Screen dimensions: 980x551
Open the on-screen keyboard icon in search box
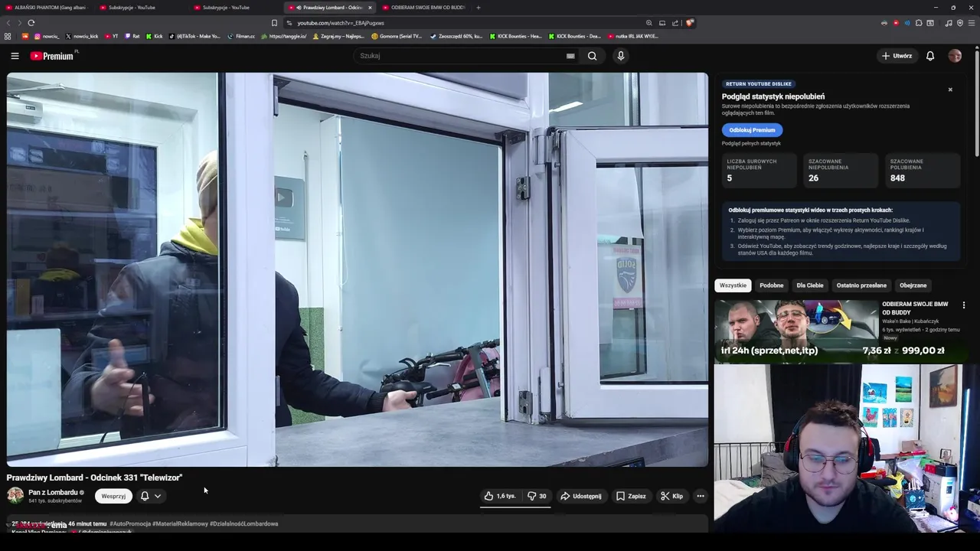click(x=570, y=56)
